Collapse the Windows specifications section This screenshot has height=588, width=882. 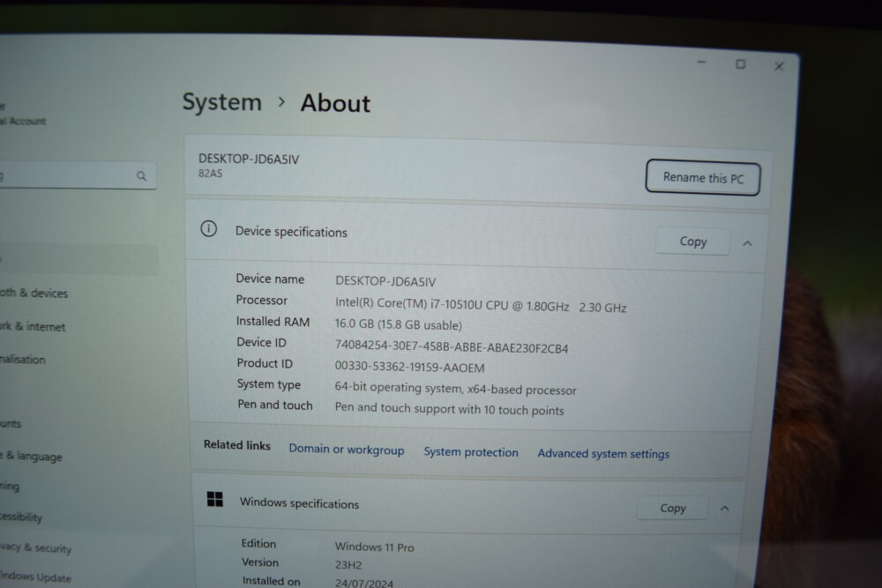pos(724,508)
